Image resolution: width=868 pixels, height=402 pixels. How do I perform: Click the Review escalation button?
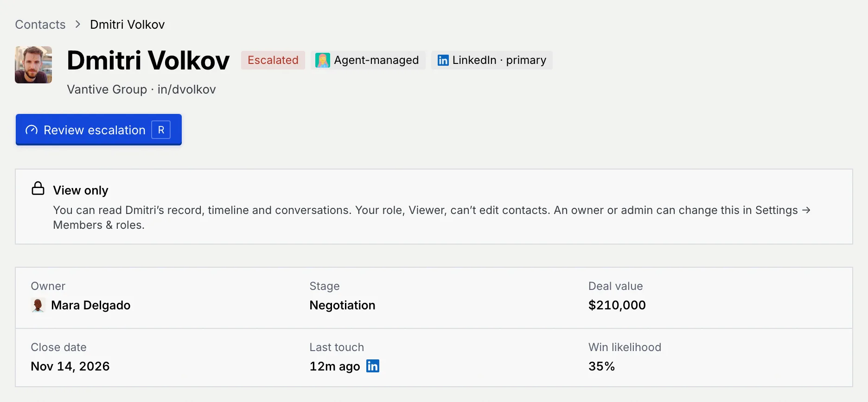click(99, 130)
